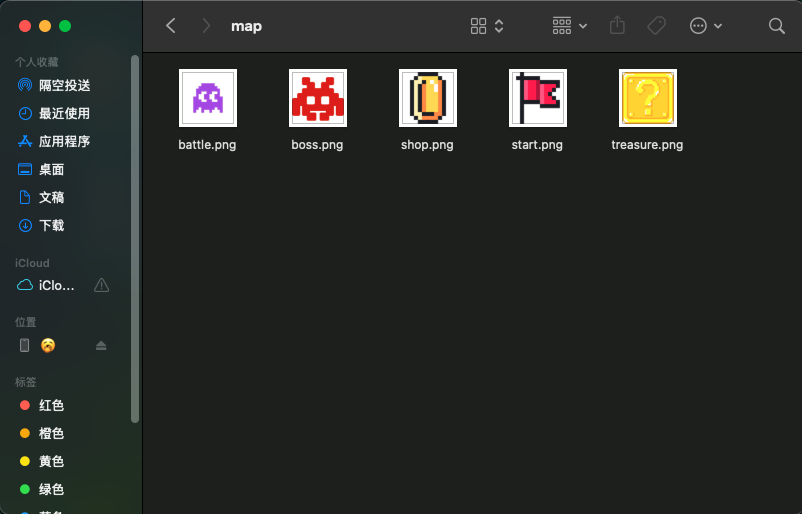Select the battle.png ghost thumbnail

click(208, 98)
